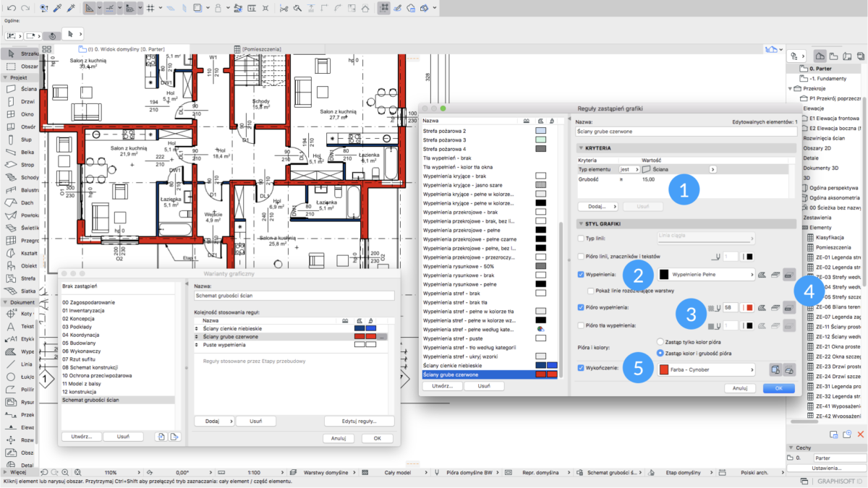Select Zastąp tylko kolor pióra radio
This screenshot has width=868, height=488.
click(660, 341)
